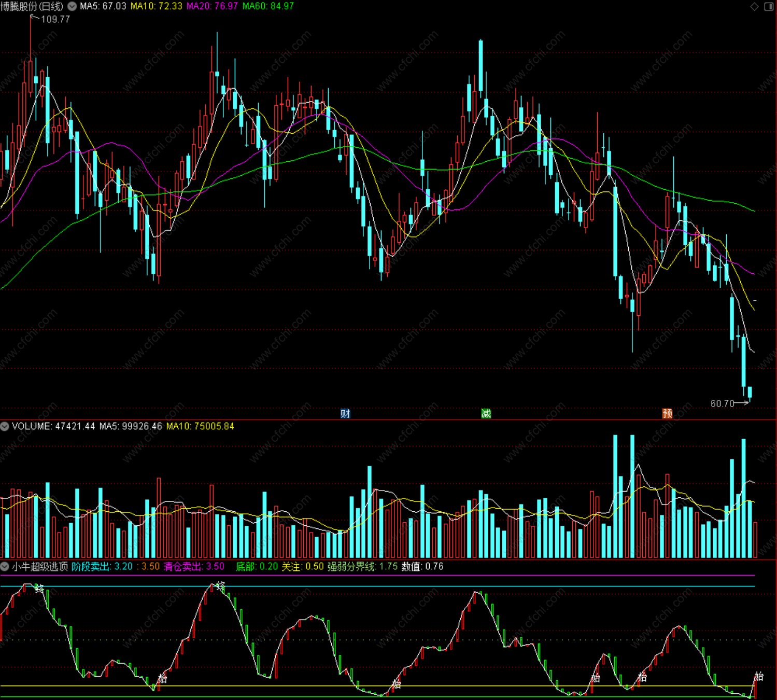This screenshot has width=777, height=700.
Task: Toggle the side panel icon at top-right
Action: coord(769,6)
